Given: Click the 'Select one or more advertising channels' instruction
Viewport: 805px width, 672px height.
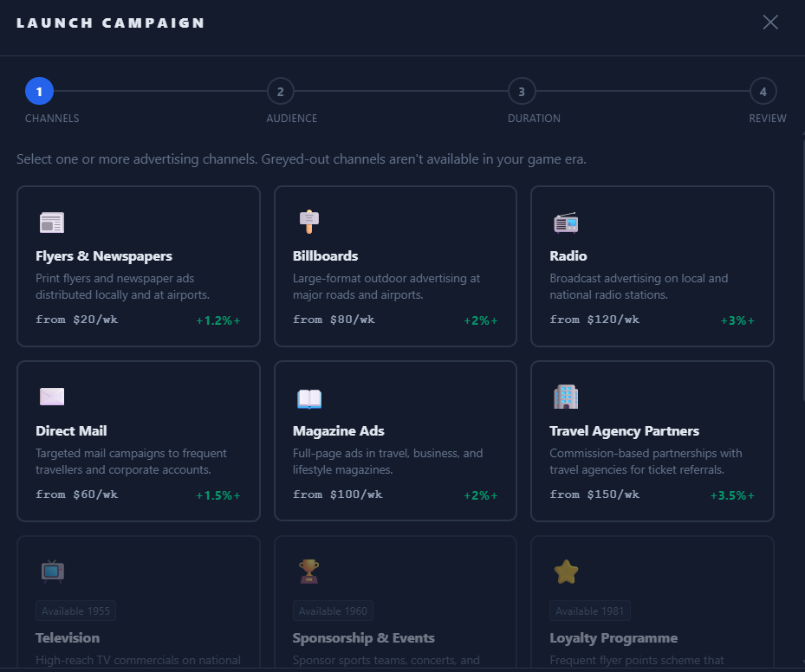Looking at the screenshot, I should [302, 159].
